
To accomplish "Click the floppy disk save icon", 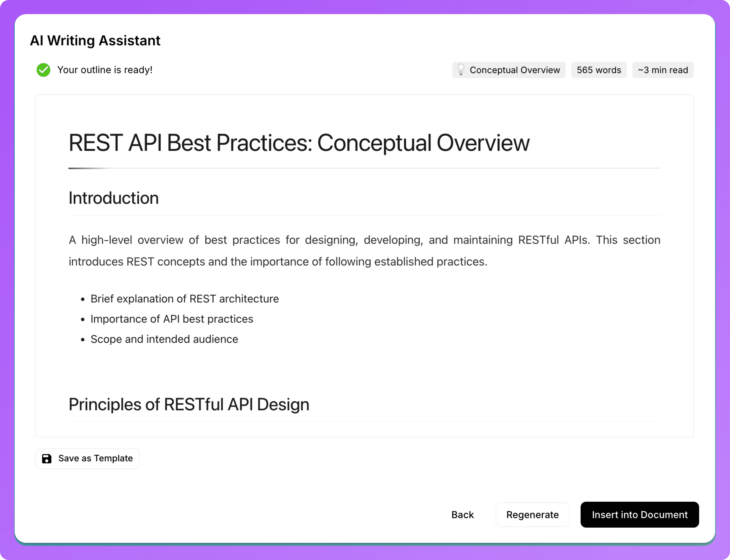I will coord(47,459).
